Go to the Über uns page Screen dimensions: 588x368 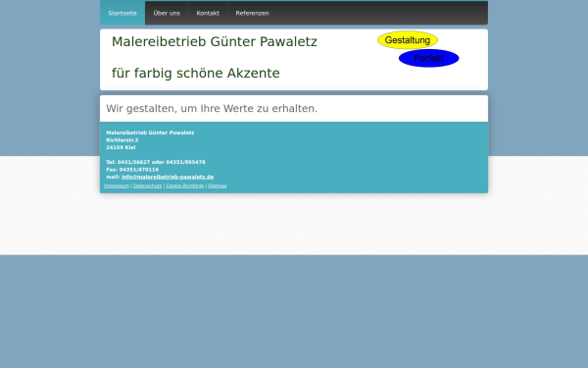point(167,13)
